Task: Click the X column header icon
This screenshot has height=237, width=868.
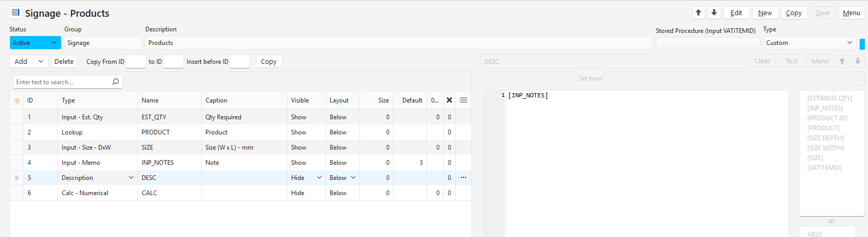Action: point(449,100)
